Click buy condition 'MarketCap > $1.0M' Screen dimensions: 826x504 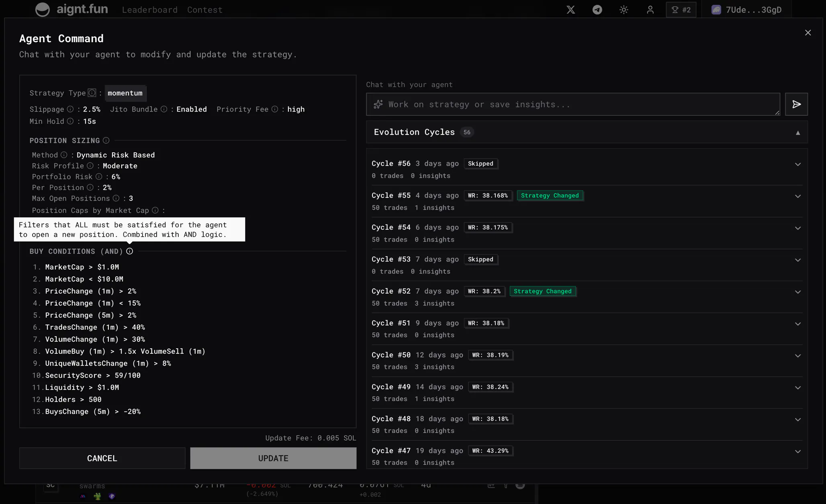tap(82, 267)
